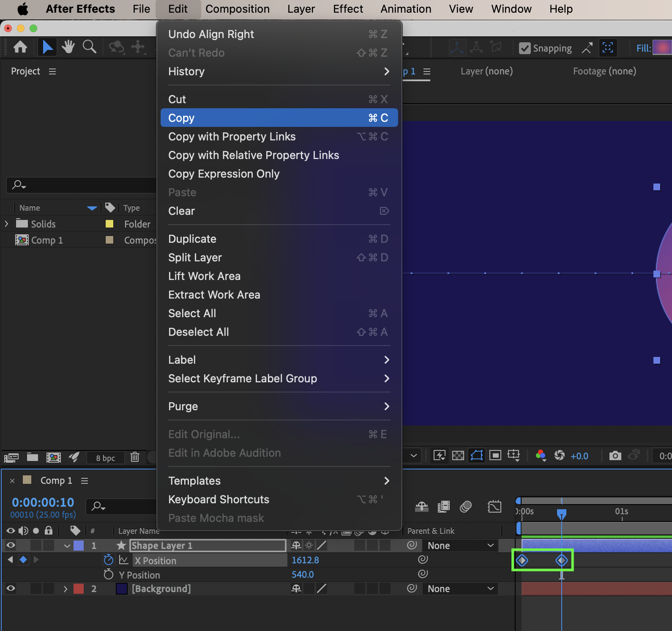Activate the Selection arrow tool
The image size is (672, 631).
(47, 47)
